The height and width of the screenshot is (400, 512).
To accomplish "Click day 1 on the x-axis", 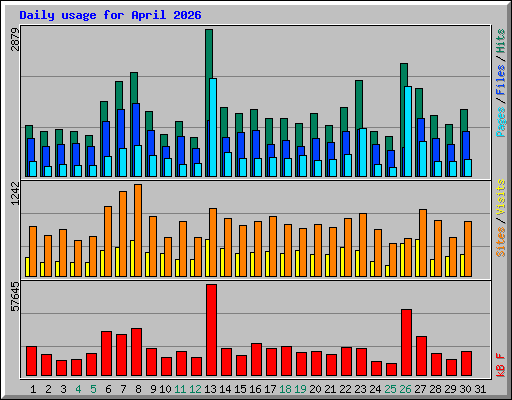I will point(33,389).
